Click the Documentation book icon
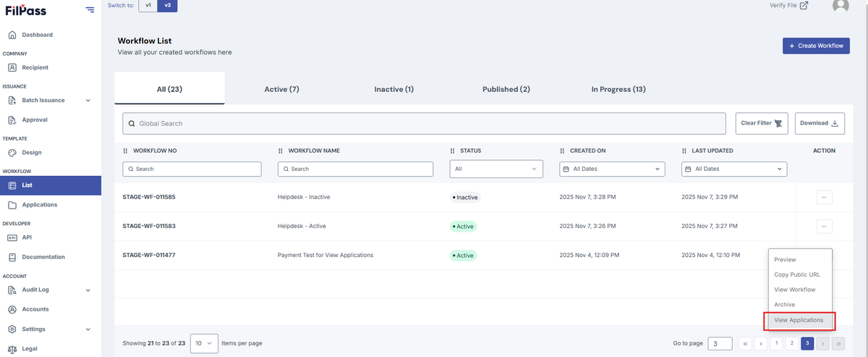The width and height of the screenshot is (868, 357). pos(12,257)
